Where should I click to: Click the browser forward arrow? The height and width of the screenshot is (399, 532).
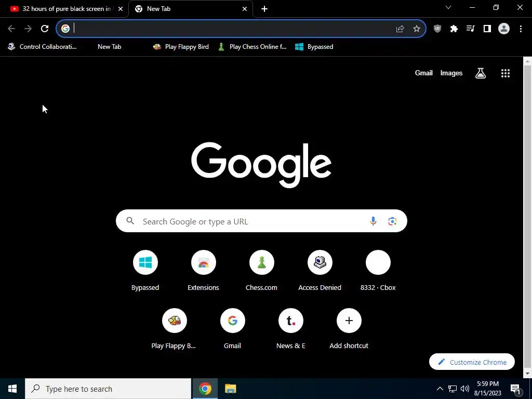tap(28, 29)
